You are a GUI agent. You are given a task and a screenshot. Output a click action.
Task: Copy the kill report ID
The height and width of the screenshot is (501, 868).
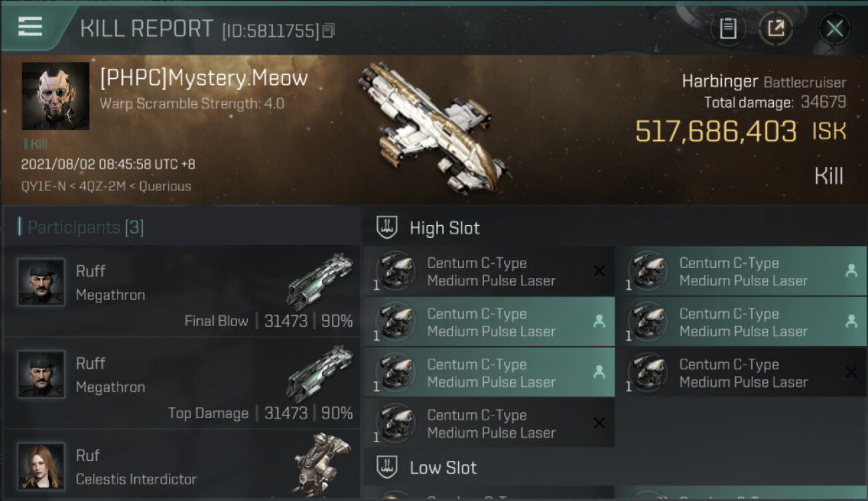[x=328, y=31]
